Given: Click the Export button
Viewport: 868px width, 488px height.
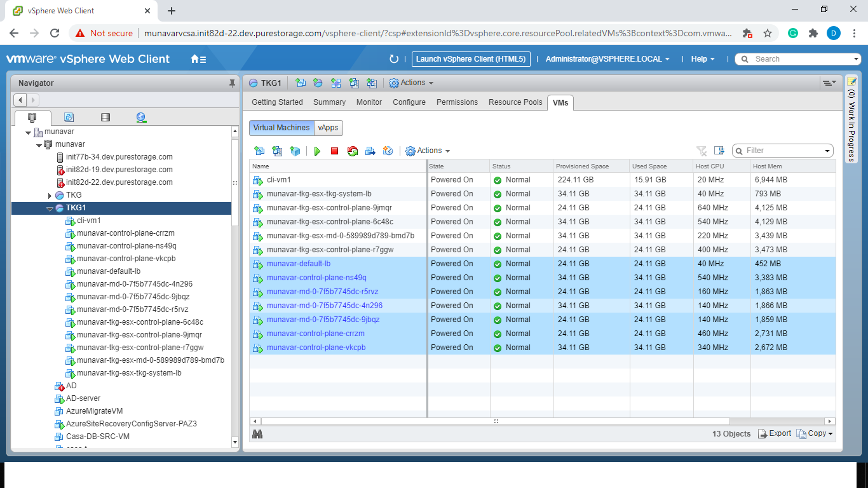Looking at the screenshot, I should tap(775, 434).
